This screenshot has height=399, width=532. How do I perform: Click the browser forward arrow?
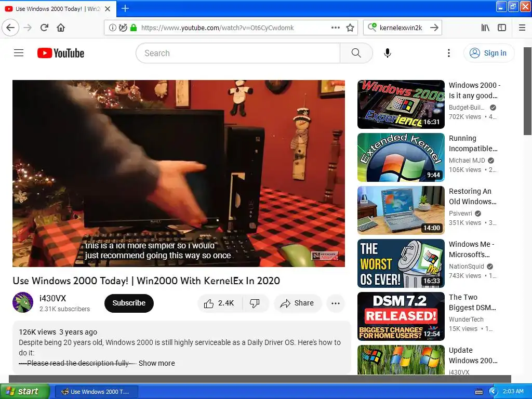coord(28,28)
